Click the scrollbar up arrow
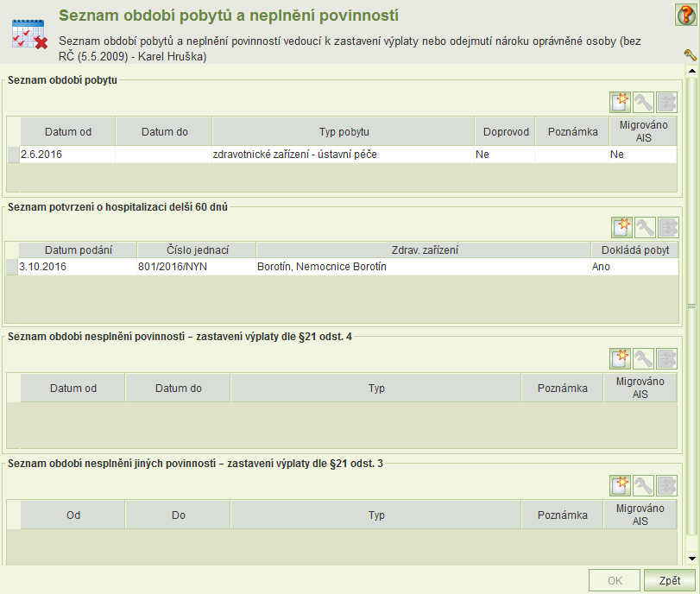The width and height of the screenshot is (700, 594). pyautogui.click(x=692, y=71)
